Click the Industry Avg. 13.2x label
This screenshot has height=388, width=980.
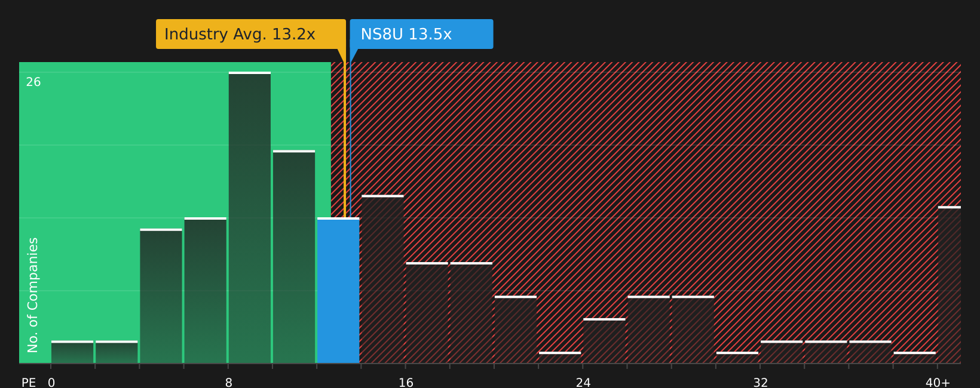pos(251,34)
